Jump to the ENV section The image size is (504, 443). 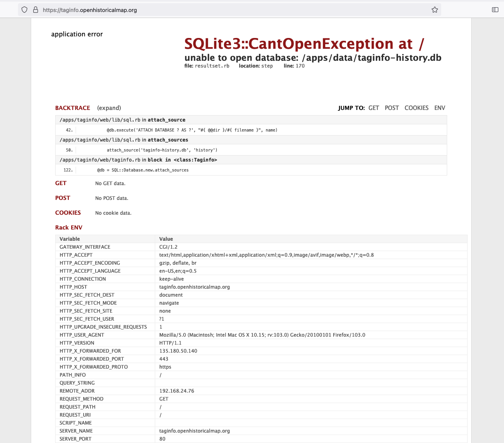tap(440, 108)
